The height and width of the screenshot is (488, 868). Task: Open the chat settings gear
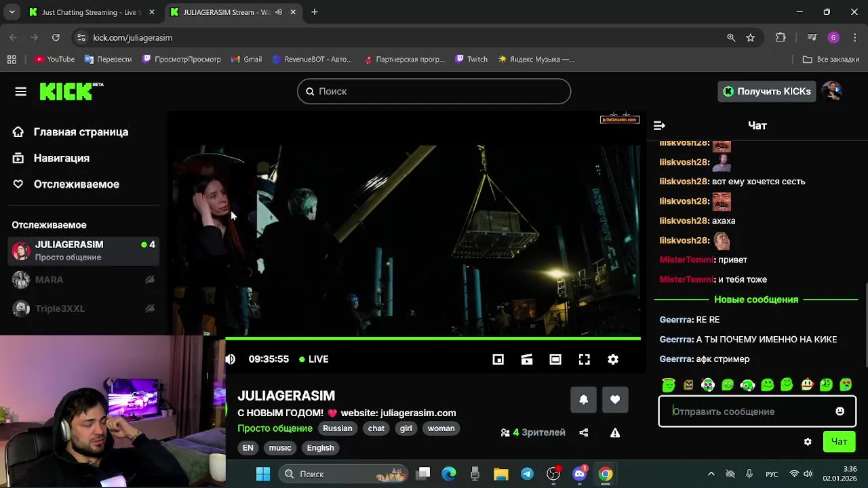(x=808, y=442)
